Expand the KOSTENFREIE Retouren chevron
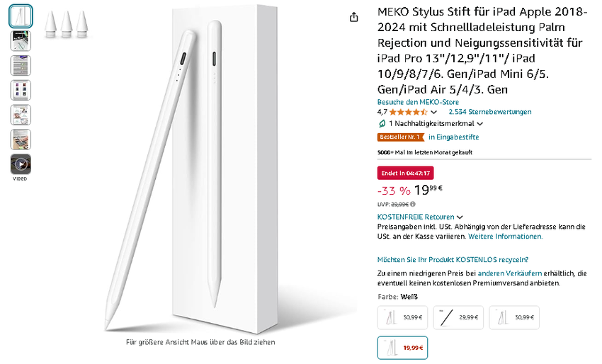Screen dimensions: 602x364 [460, 217]
